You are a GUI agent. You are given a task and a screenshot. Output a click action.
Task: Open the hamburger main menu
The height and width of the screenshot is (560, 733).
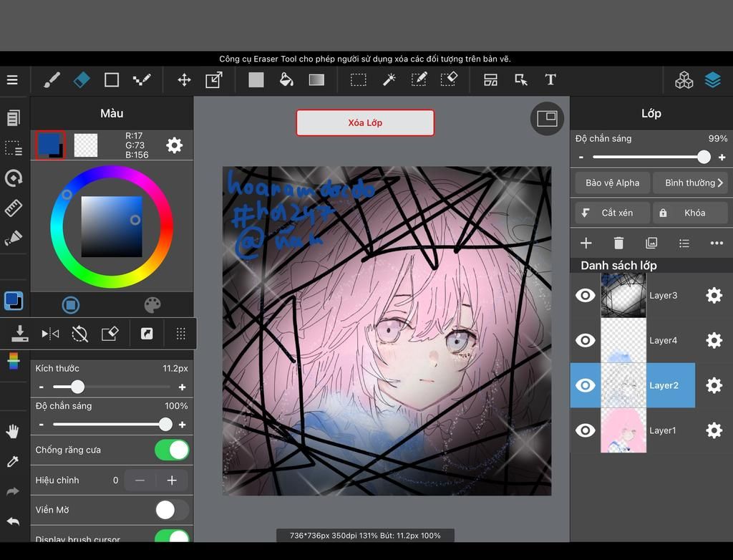click(x=12, y=80)
